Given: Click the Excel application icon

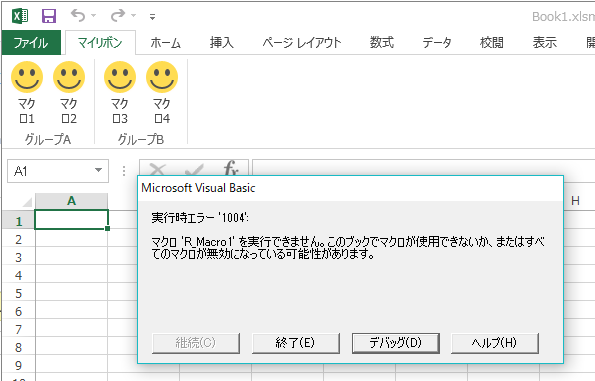Looking at the screenshot, I should point(20,16).
